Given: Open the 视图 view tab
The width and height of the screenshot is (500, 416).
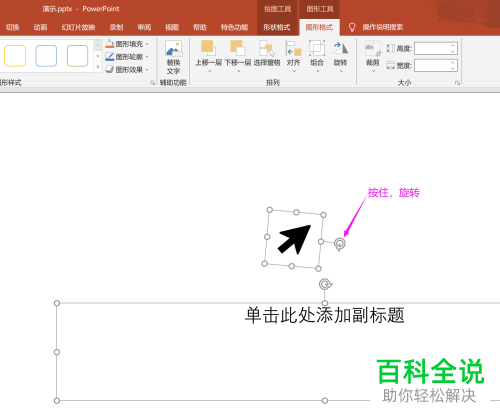Looking at the screenshot, I should click(172, 27).
